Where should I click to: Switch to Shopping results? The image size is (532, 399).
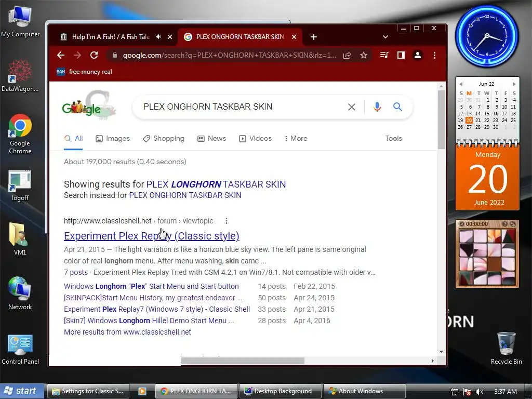coord(164,138)
